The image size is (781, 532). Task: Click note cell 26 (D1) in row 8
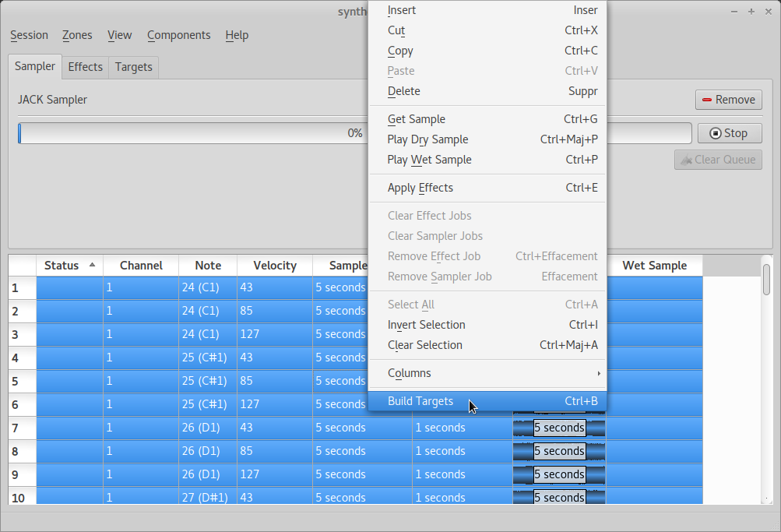click(208, 451)
